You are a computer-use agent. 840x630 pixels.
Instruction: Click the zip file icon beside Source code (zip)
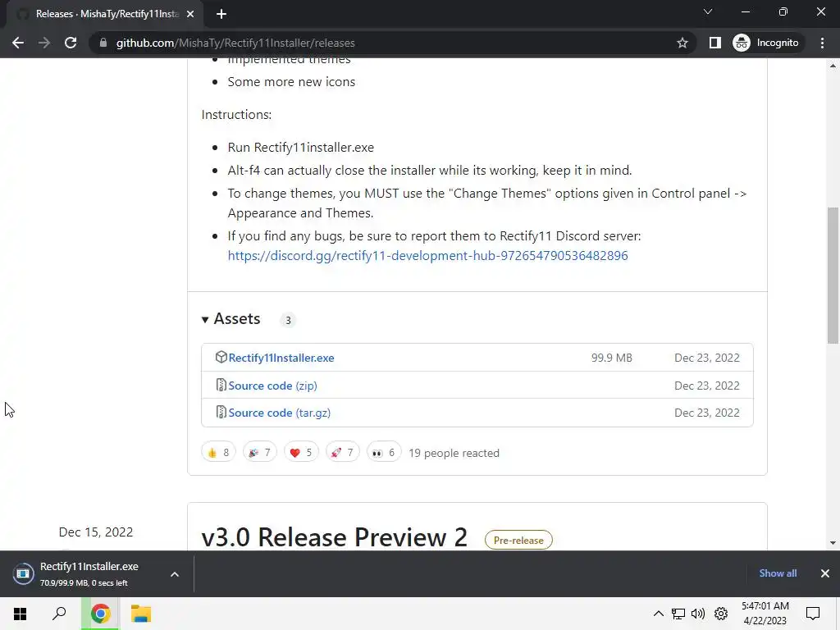(x=221, y=385)
